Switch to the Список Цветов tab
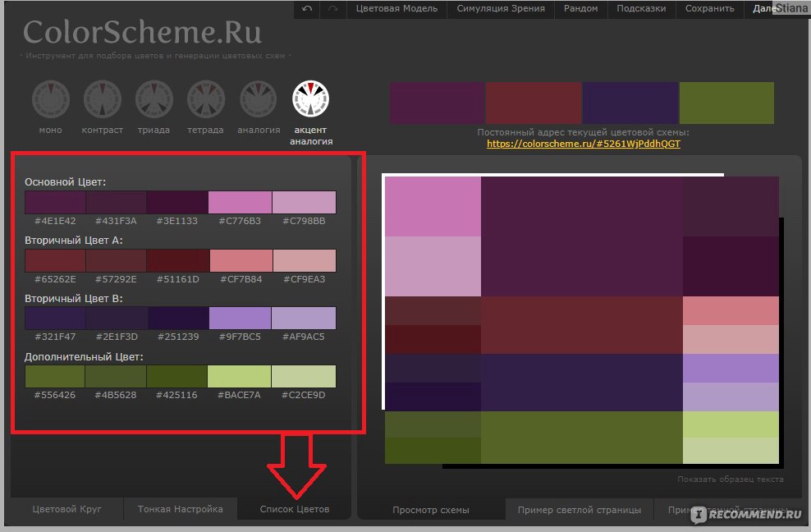Screen dimensions: 811x532 (x=295, y=509)
